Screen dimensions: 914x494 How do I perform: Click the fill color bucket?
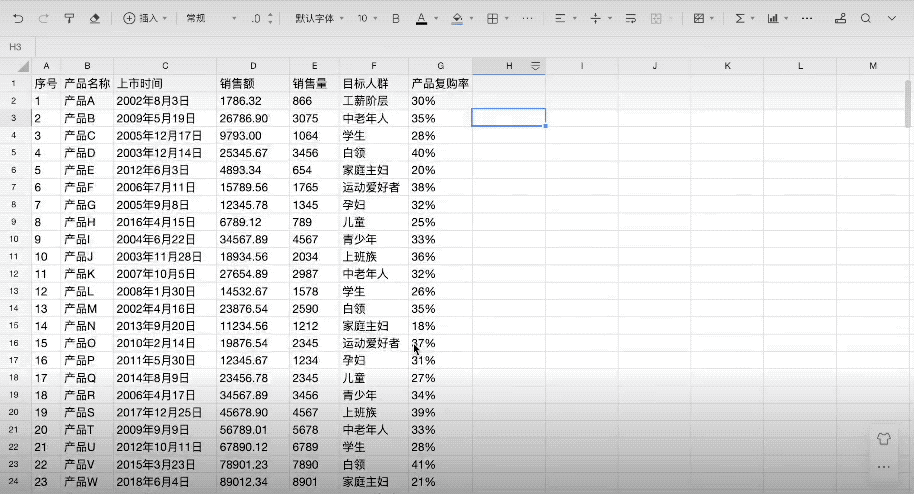[457, 18]
